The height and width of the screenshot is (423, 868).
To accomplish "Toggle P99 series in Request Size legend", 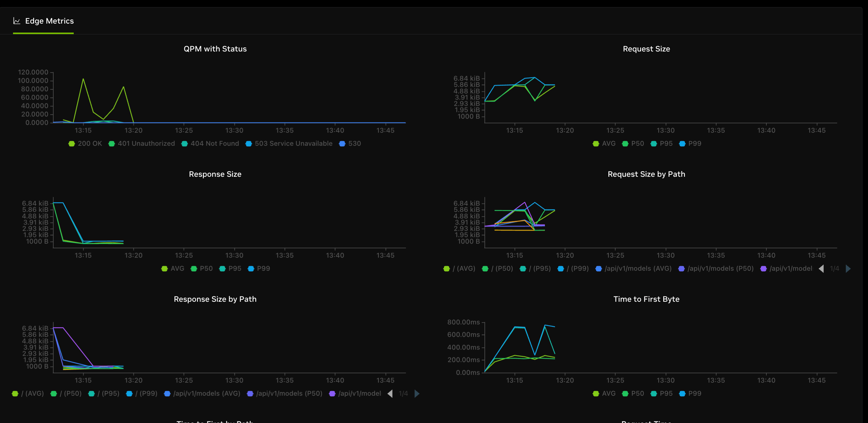I will coord(690,143).
